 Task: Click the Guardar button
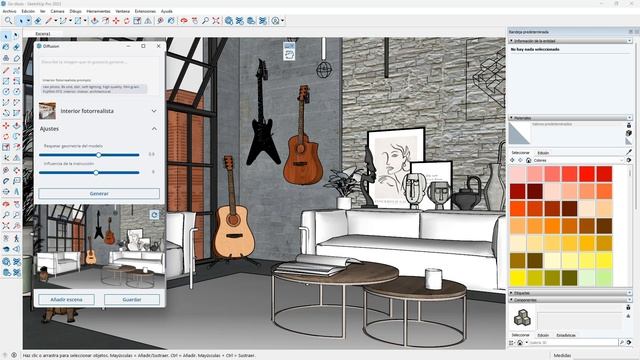132,300
